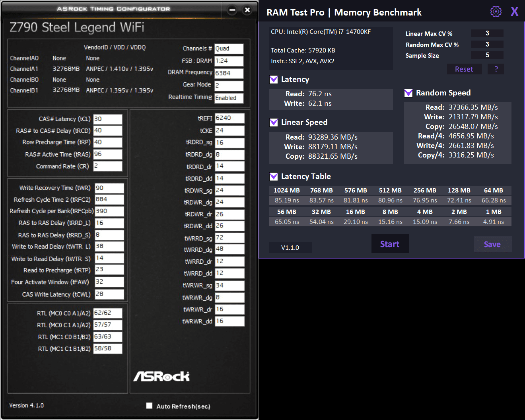Select the tWTR_L value field
Screen dimensions: 525x420
tap(109, 247)
